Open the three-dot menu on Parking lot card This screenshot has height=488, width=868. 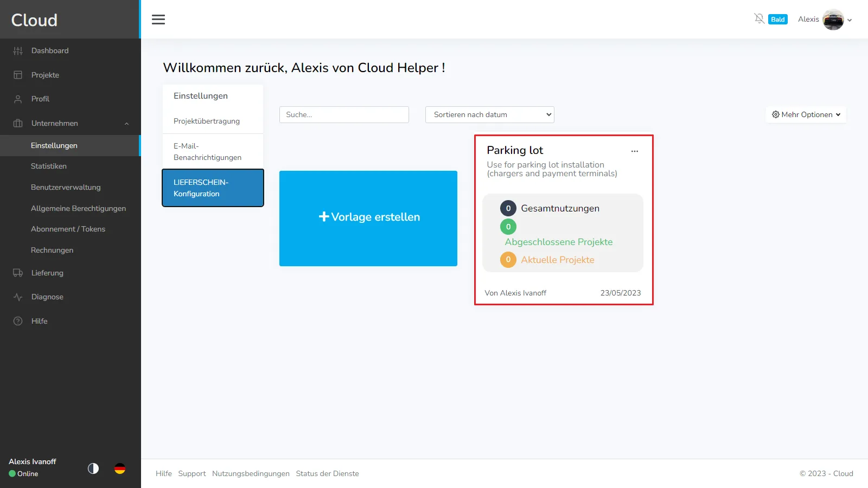pos(635,151)
